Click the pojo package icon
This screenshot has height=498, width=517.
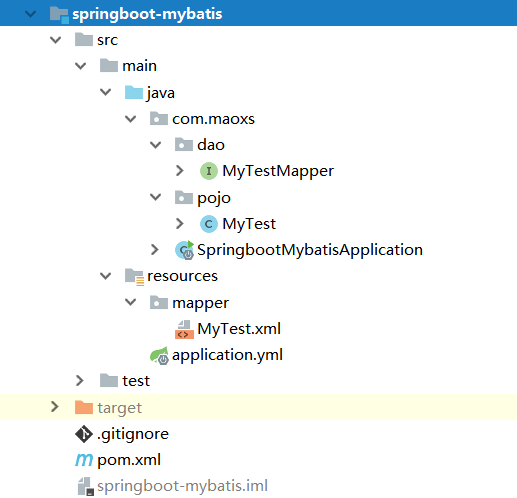[184, 197]
